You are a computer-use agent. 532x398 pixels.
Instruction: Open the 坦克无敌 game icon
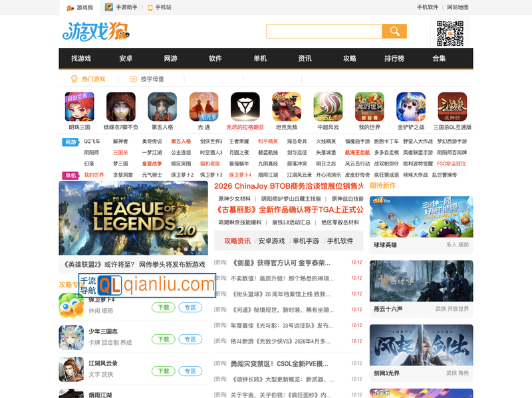pyautogui.click(x=286, y=106)
